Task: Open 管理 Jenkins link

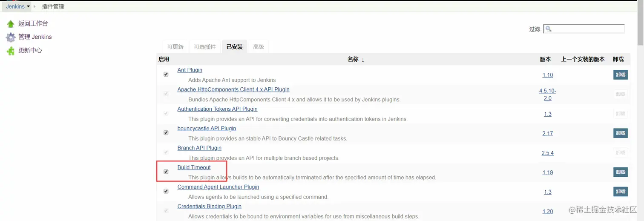Action: [35, 37]
